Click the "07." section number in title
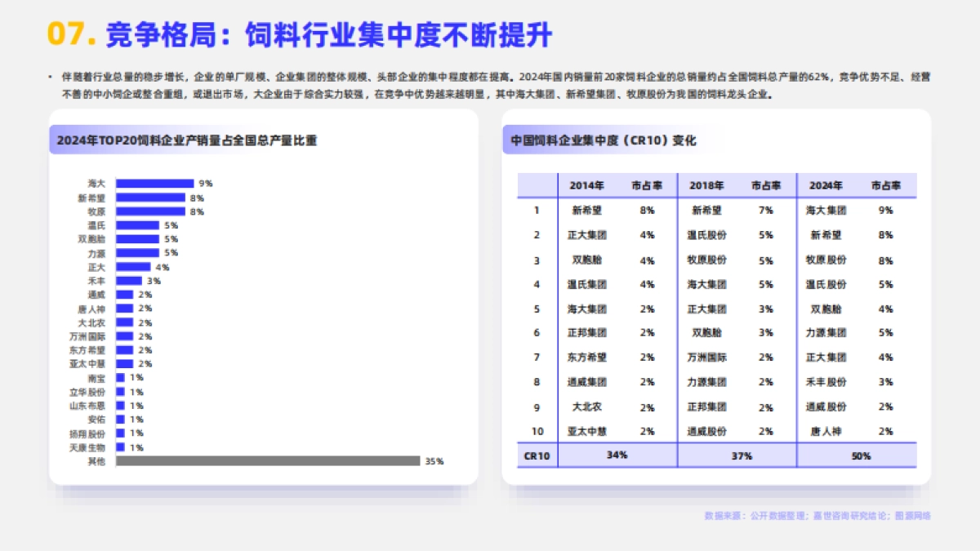Screen dimensions: 980x551 (72, 35)
